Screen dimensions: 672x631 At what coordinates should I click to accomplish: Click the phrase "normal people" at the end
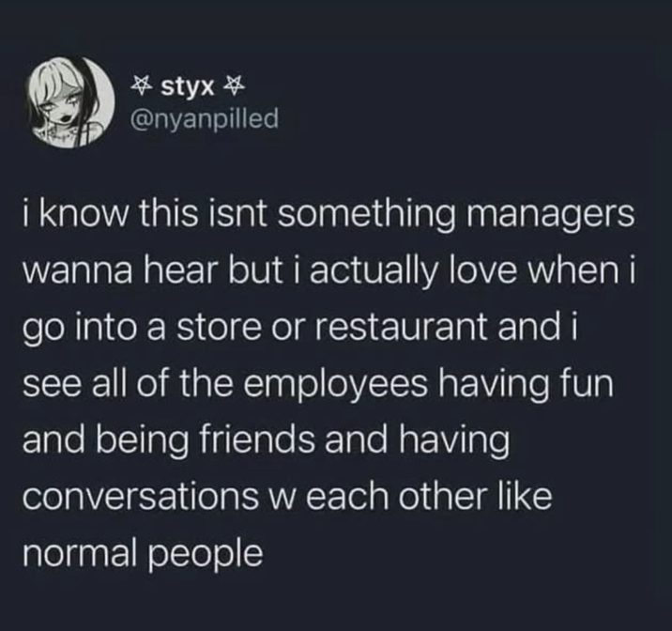(x=143, y=556)
